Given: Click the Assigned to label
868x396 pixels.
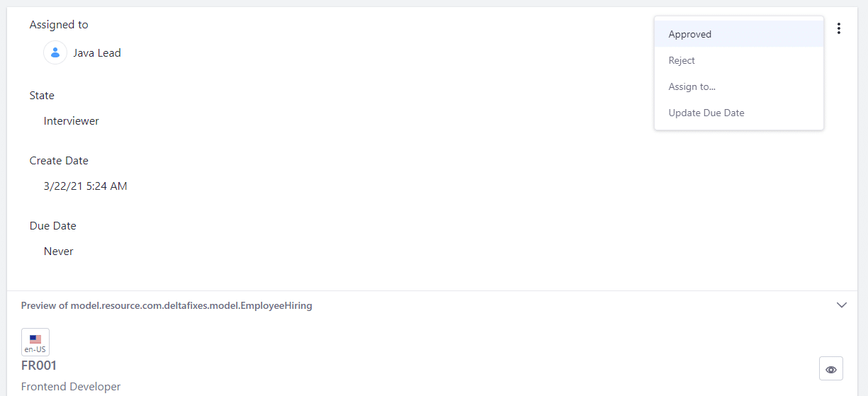Looking at the screenshot, I should [59, 25].
